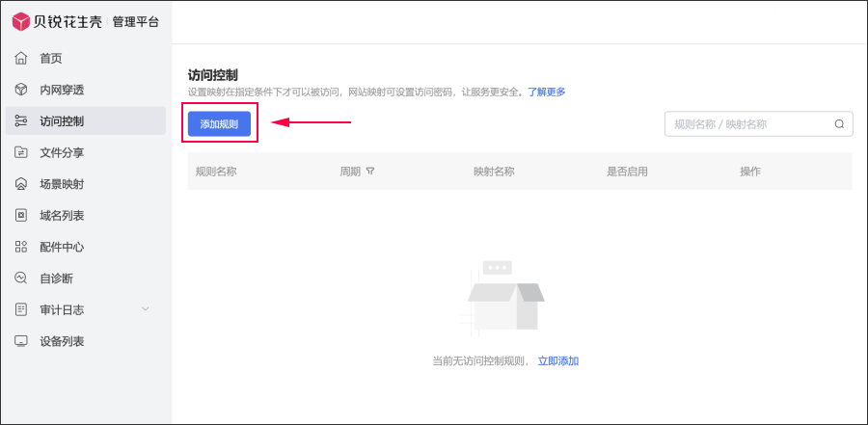Click the 配件中心 grid icon
The image size is (868, 425).
click(x=21, y=247)
